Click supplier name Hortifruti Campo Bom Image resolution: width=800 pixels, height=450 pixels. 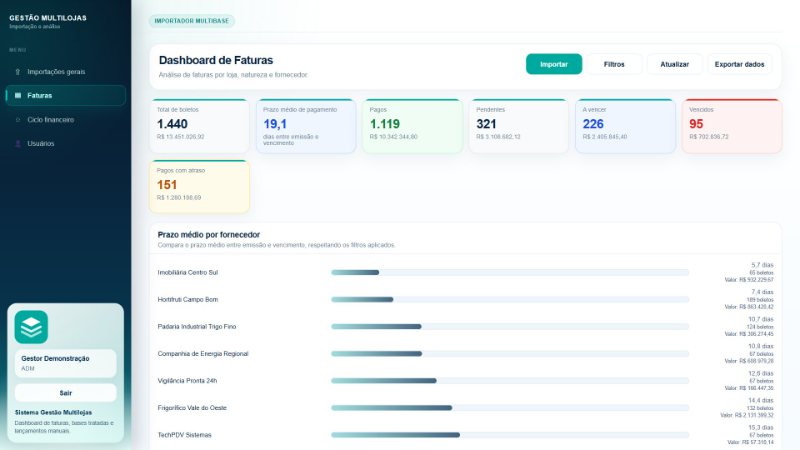(x=188, y=299)
